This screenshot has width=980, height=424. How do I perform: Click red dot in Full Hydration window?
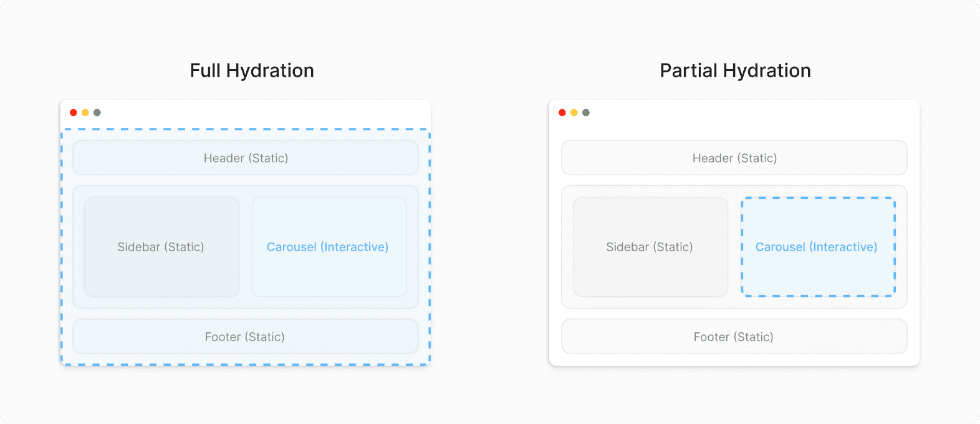pyautogui.click(x=74, y=113)
